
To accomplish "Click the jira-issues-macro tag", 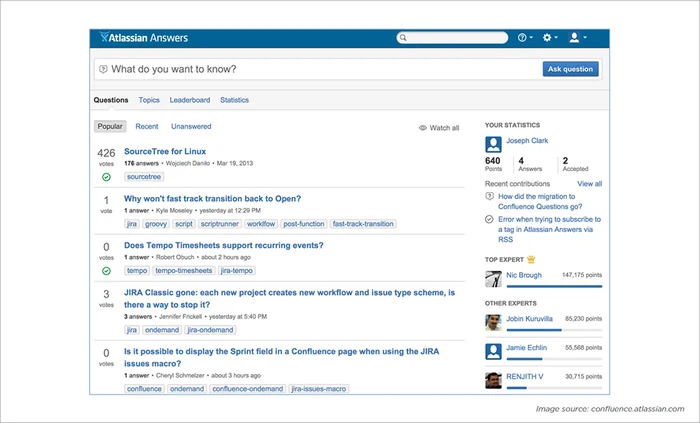I will 319,389.
